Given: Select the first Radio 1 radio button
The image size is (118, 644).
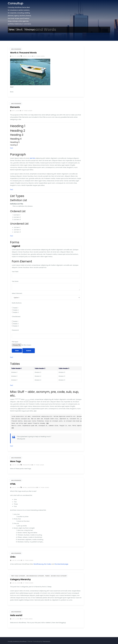Looking at the screenshot, I should point(12,308).
